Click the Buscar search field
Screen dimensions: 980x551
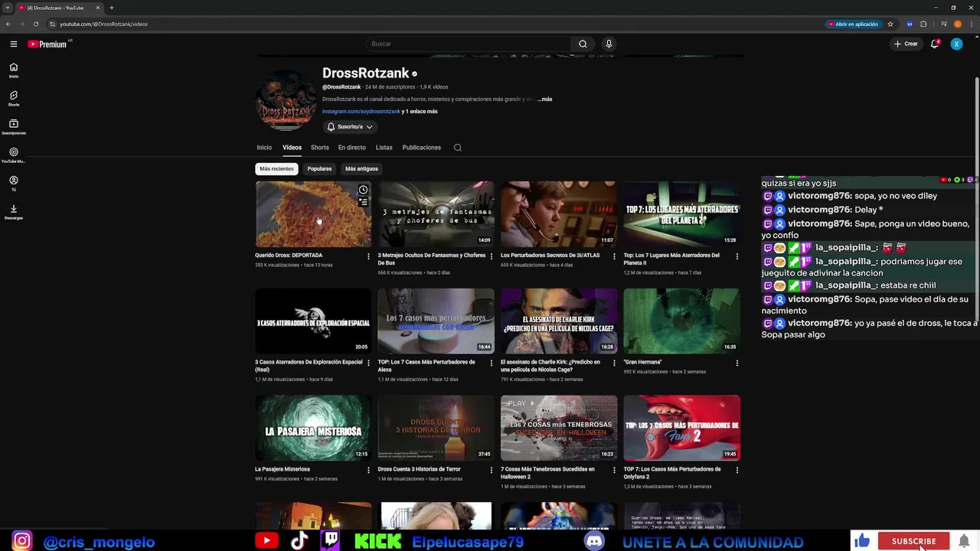[469, 44]
